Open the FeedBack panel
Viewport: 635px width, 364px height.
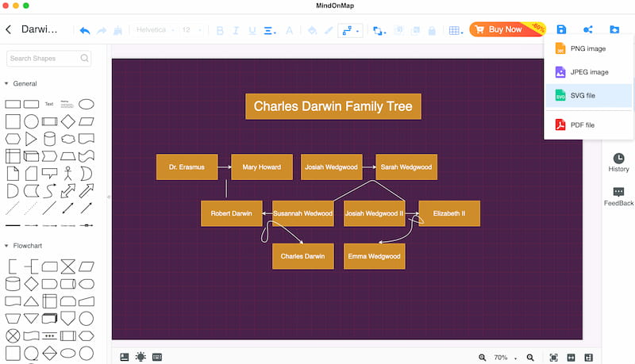click(618, 197)
